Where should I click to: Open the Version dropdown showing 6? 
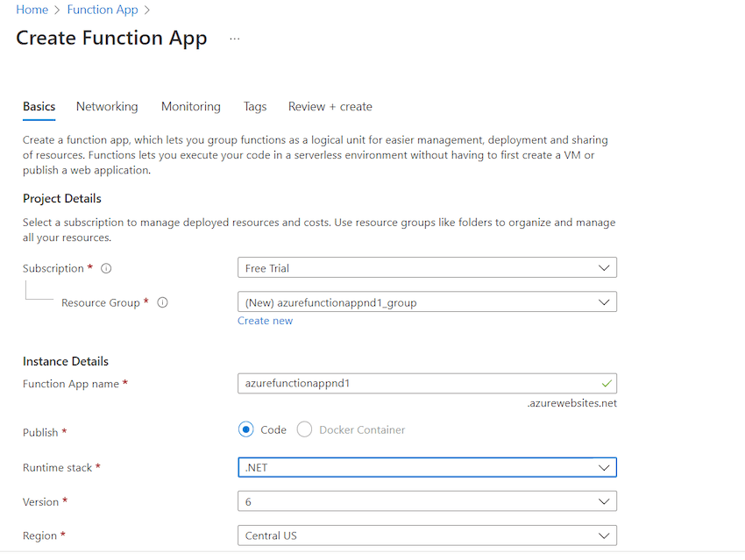[427, 501]
